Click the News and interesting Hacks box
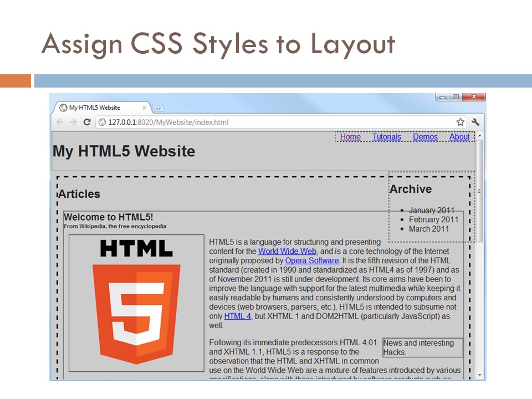 coord(423,348)
